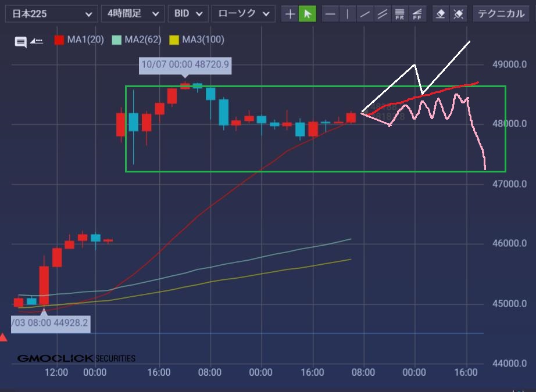Click the 10/07 00:00 48720.9 high label
This screenshot has width=536, height=392.
[x=185, y=65]
